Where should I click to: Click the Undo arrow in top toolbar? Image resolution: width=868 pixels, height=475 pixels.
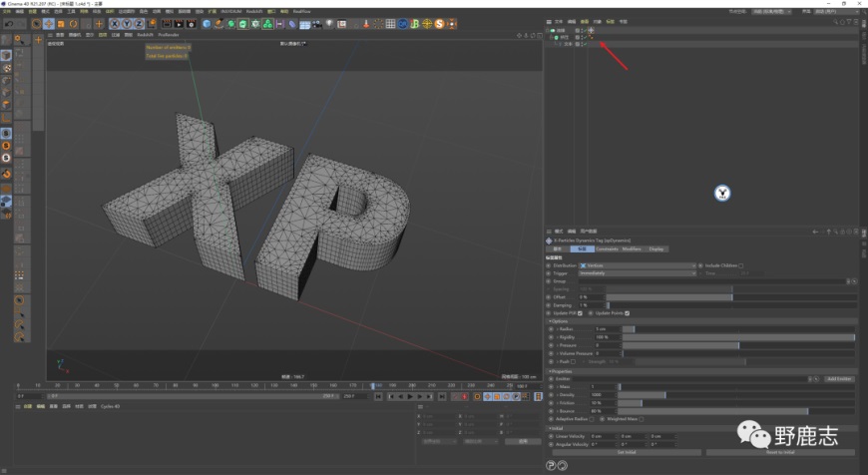(9, 24)
